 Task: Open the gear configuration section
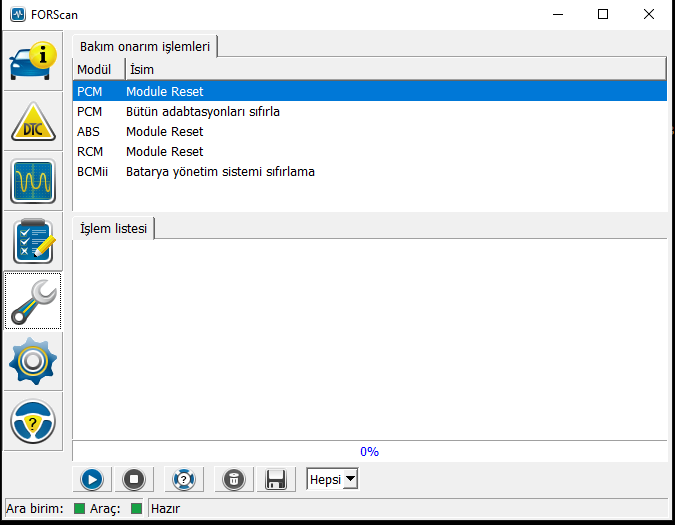tap(33, 361)
